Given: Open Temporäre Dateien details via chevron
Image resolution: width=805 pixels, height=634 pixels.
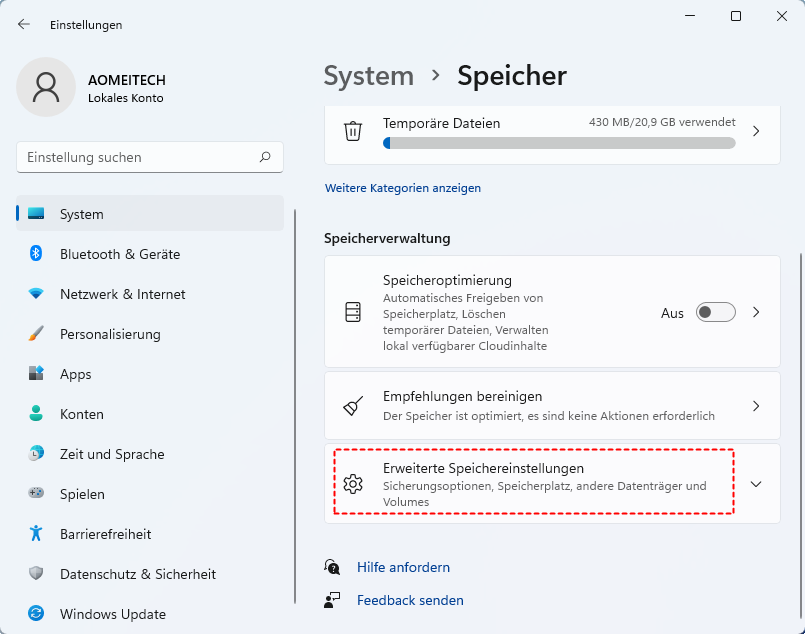Looking at the screenshot, I should (756, 131).
